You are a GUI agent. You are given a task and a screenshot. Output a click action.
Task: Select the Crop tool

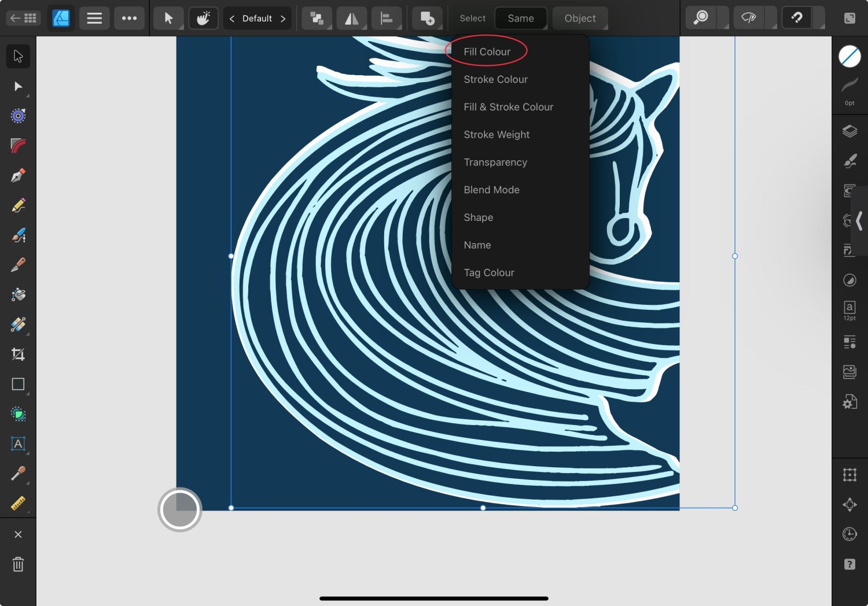[18, 354]
